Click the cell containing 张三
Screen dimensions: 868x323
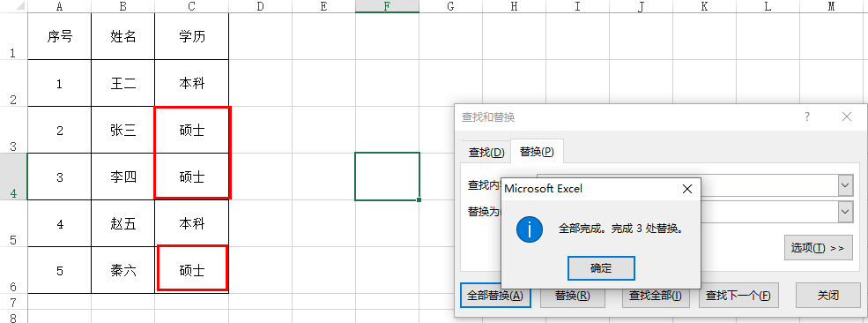point(122,131)
